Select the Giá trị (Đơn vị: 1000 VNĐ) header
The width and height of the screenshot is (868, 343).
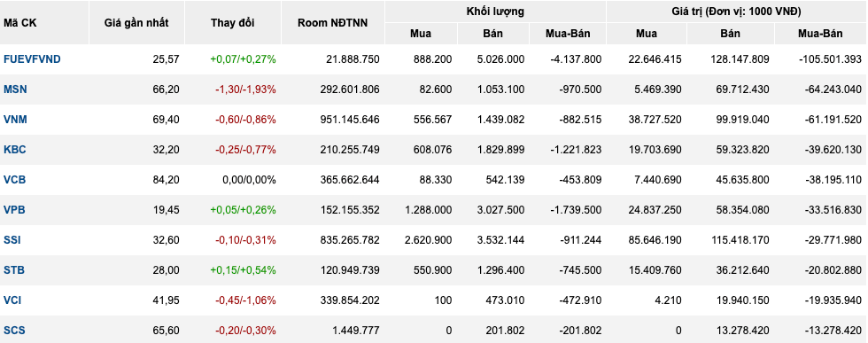coord(737,12)
